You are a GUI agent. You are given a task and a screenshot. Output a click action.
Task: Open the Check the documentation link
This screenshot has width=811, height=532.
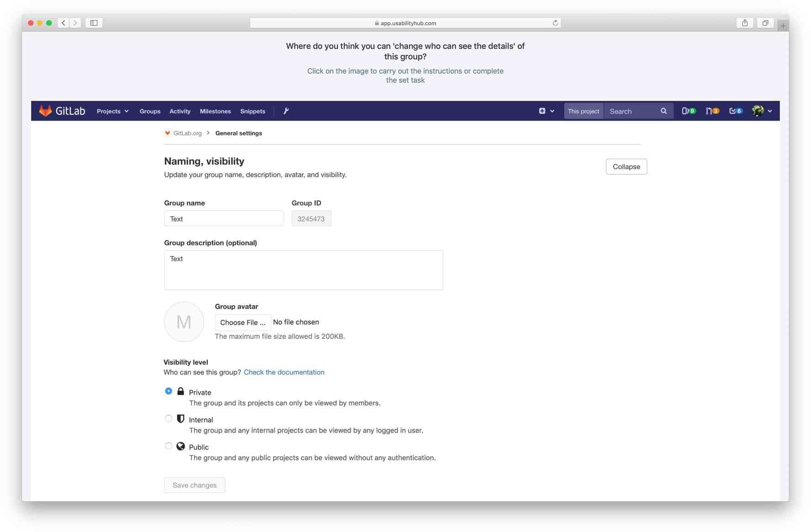click(284, 372)
